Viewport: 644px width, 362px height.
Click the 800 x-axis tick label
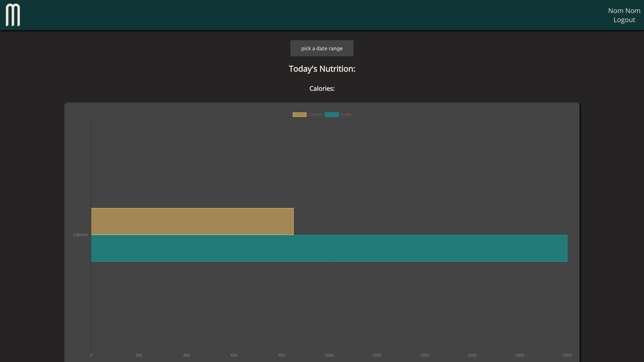click(x=282, y=355)
